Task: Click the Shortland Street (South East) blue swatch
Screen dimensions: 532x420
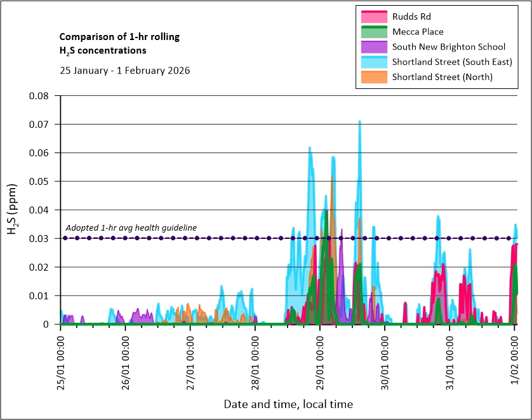Action: pos(374,62)
